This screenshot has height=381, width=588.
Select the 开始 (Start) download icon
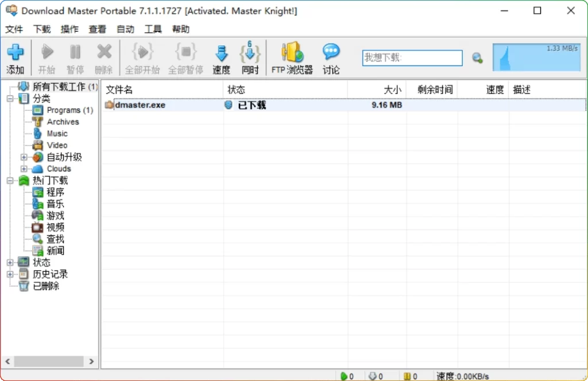47,57
